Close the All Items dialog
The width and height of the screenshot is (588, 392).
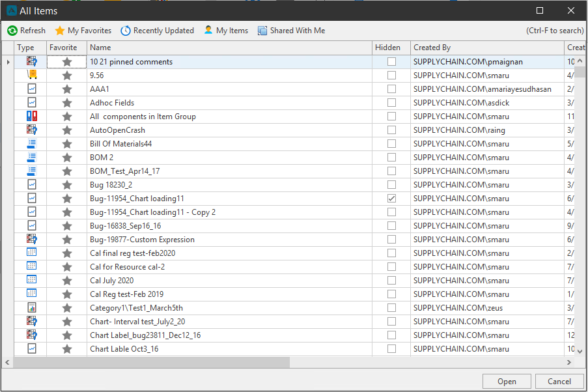[571, 10]
